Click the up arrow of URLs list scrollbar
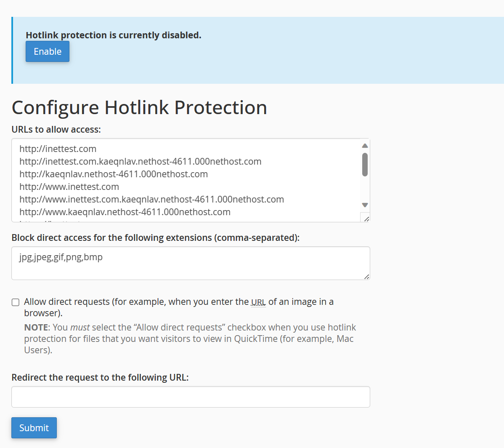504x448 pixels. coord(365,146)
